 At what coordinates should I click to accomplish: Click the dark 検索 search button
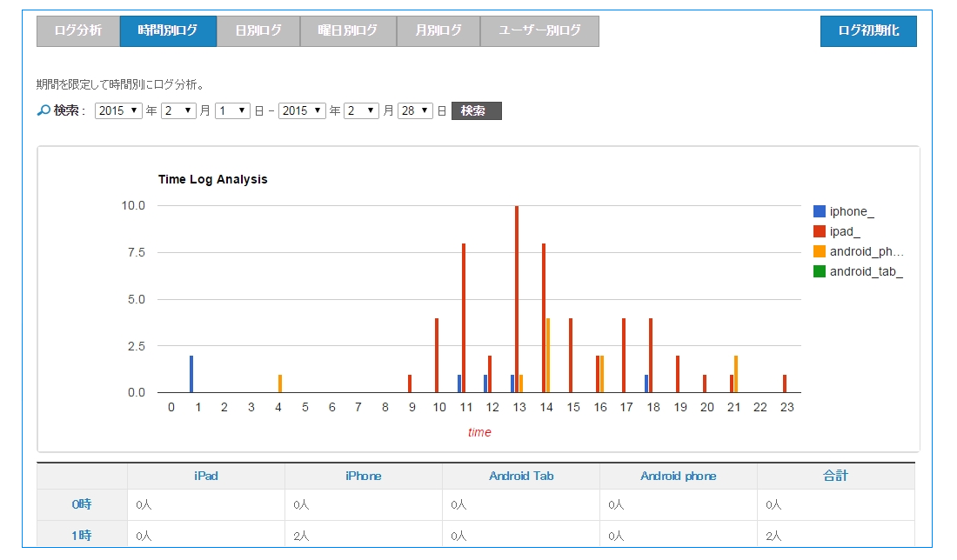tap(476, 111)
